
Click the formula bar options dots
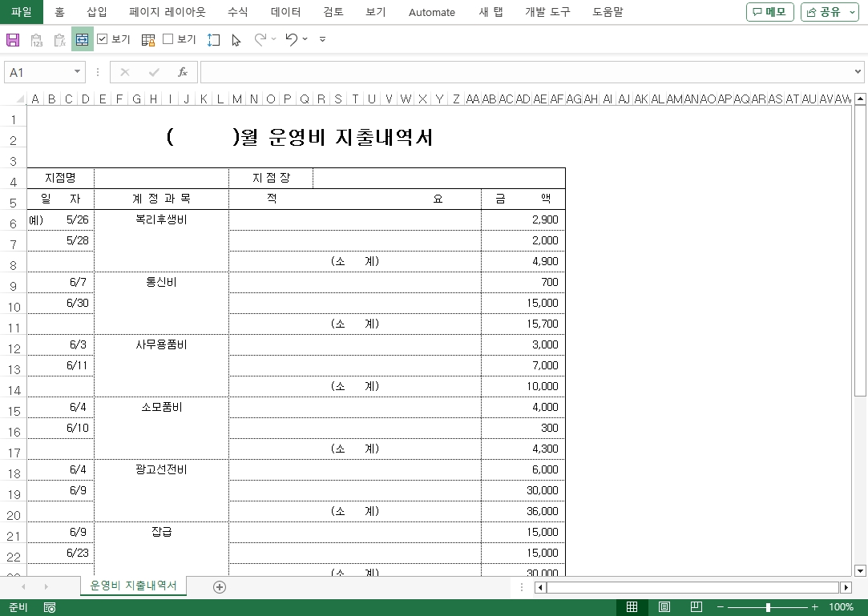[x=98, y=73]
